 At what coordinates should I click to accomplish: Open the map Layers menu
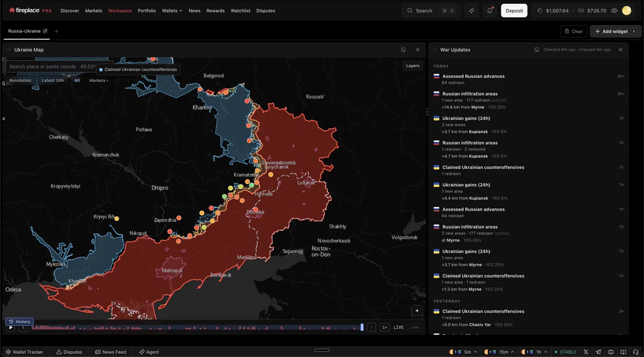pyautogui.click(x=413, y=65)
